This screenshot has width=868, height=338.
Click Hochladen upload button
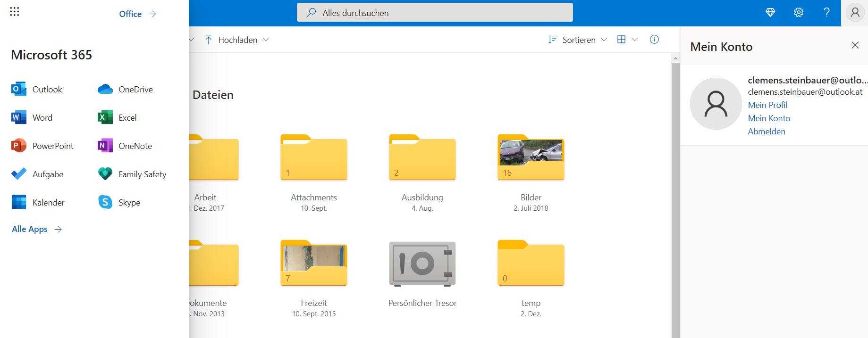click(x=231, y=40)
